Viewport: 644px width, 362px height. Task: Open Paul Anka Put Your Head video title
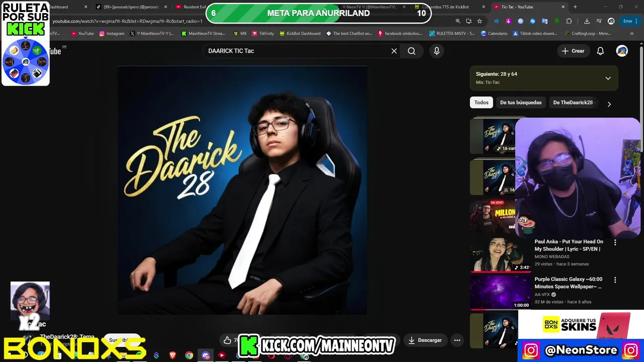(569, 245)
